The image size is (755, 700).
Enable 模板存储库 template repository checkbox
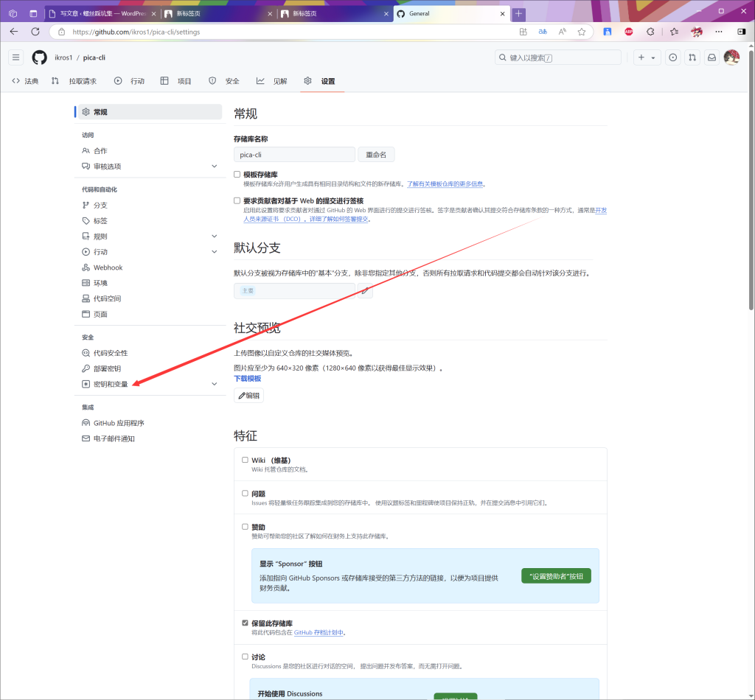coord(237,174)
